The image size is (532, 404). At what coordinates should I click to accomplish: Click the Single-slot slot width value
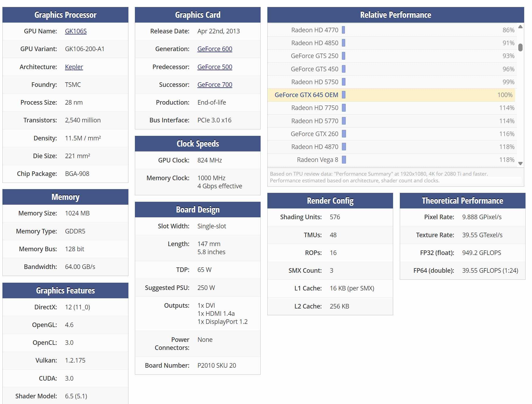(x=212, y=226)
